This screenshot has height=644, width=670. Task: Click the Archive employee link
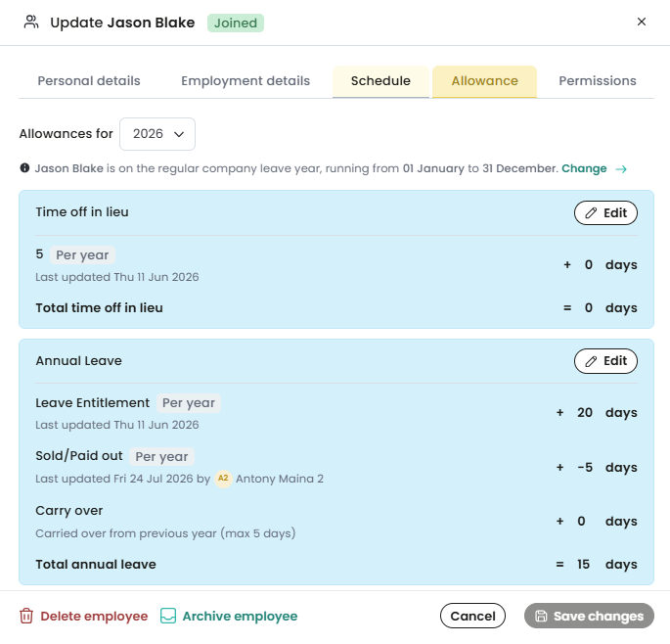(240, 616)
